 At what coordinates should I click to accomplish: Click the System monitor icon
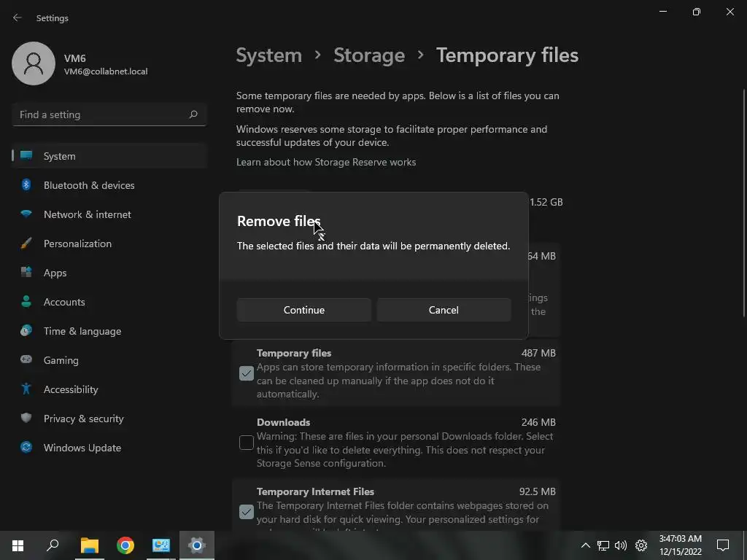coord(26,155)
